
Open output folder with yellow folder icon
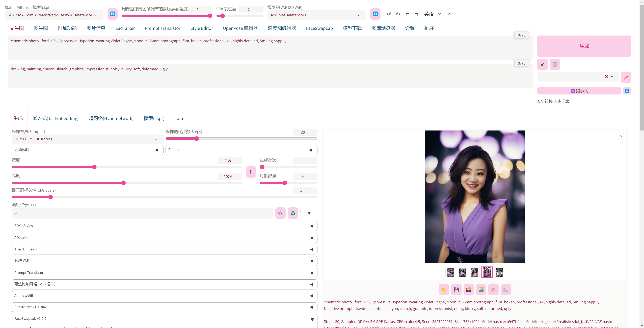pos(444,289)
